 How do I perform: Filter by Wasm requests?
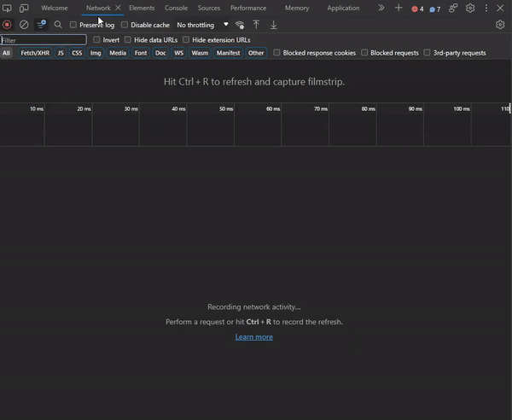click(x=200, y=53)
